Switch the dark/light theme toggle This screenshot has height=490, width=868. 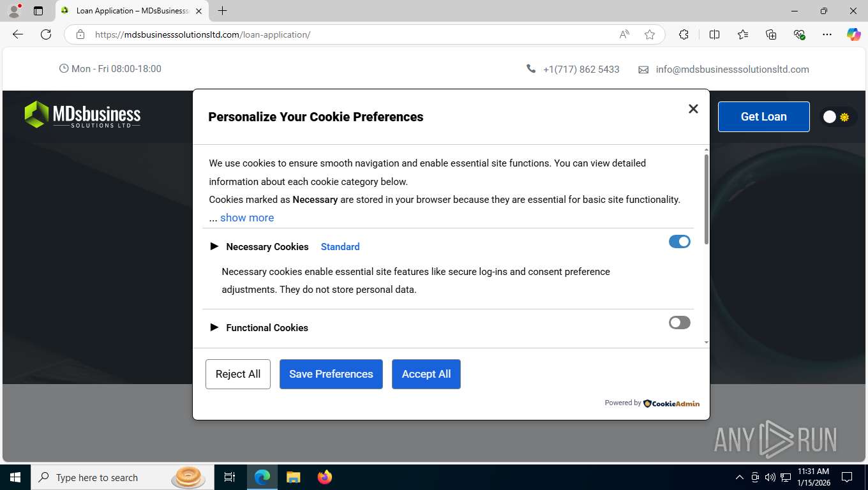point(836,117)
